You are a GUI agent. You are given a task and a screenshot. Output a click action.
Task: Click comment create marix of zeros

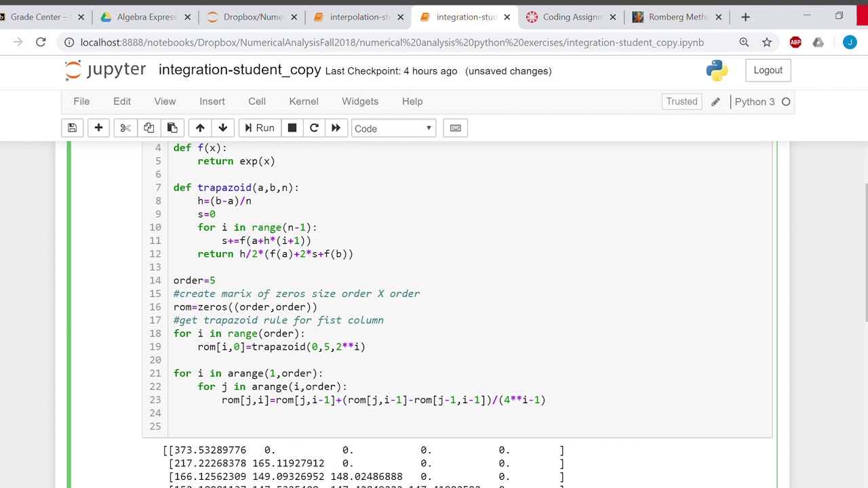point(296,293)
